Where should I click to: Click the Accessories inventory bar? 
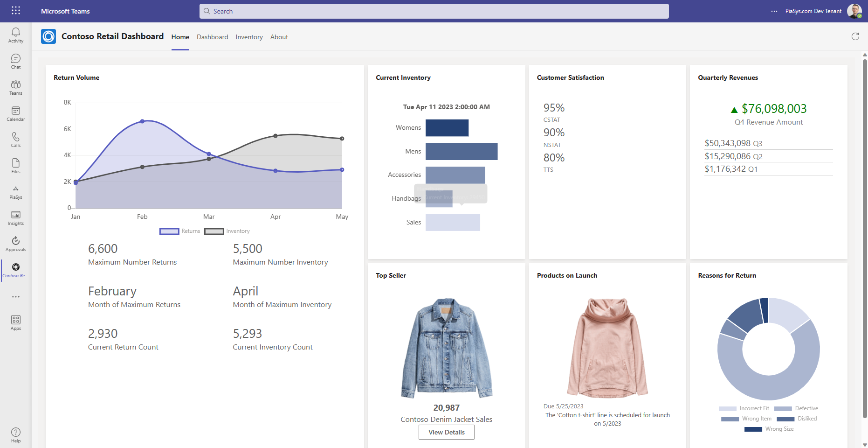pyautogui.click(x=455, y=175)
